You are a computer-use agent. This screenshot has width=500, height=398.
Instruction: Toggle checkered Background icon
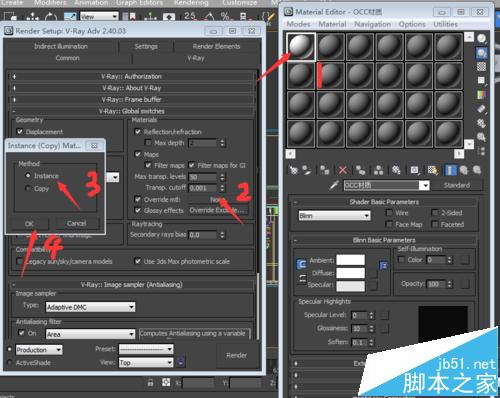[481, 67]
